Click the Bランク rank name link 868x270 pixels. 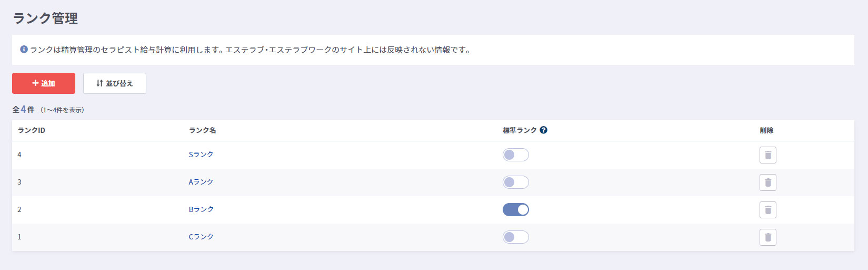(201, 209)
